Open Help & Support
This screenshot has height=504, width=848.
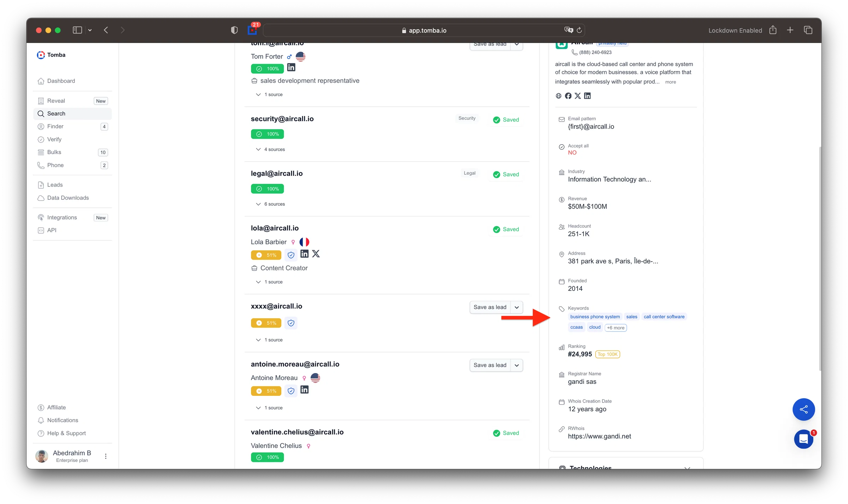click(72, 433)
